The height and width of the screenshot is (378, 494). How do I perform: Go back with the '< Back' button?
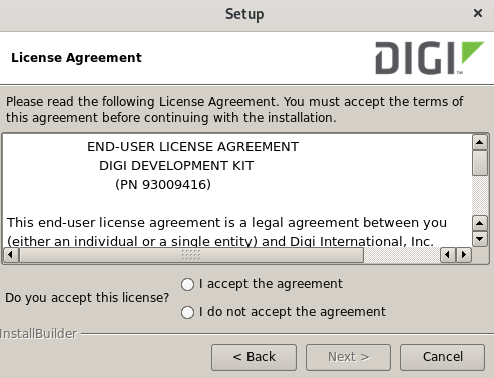[254, 357]
